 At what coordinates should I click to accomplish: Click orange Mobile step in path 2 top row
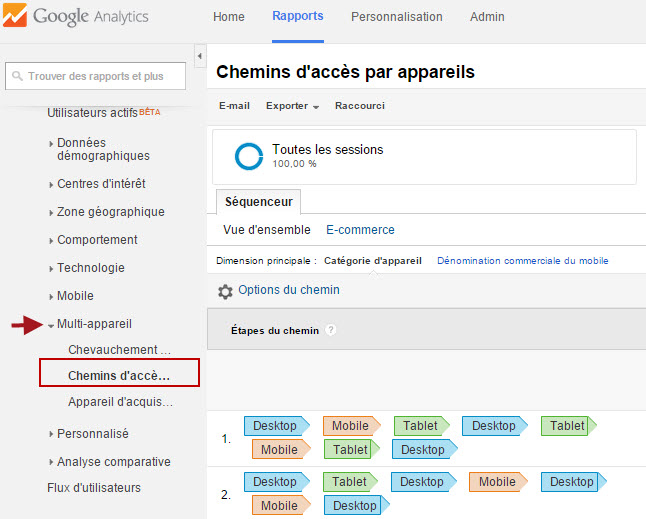point(498,482)
